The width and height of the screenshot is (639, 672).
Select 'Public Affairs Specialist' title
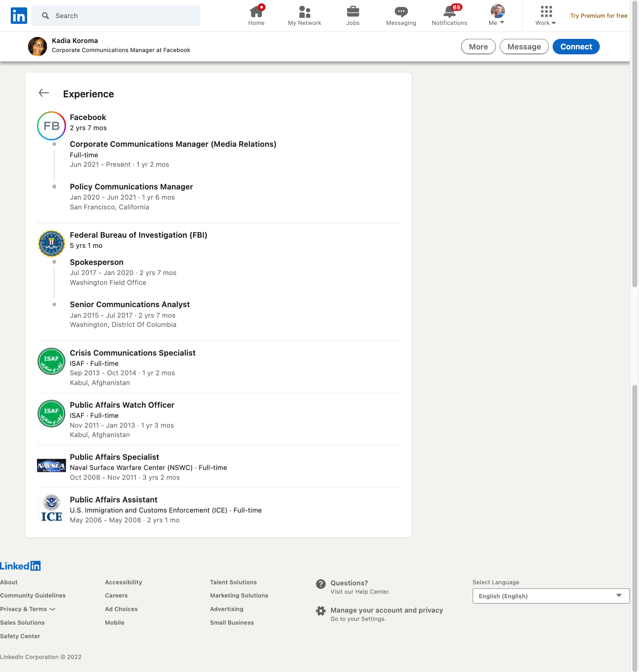click(x=114, y=457)
